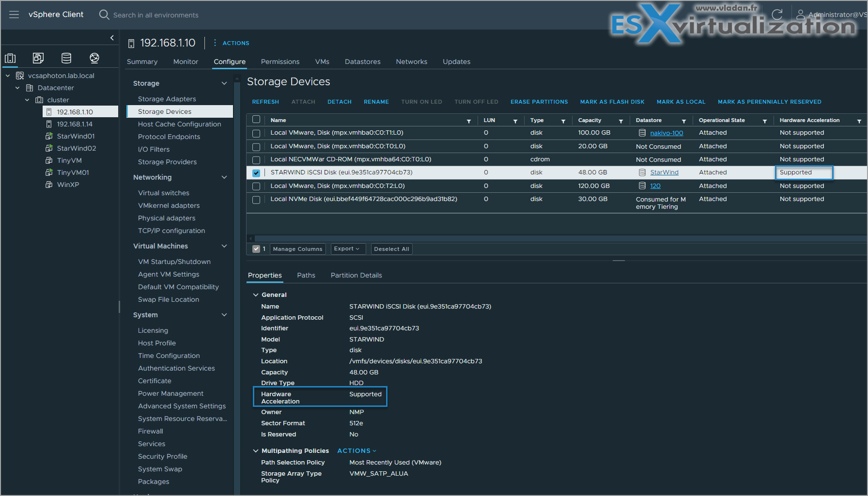Click the Manage Columns button
The image size is (868, 496).
pos(297,249)
